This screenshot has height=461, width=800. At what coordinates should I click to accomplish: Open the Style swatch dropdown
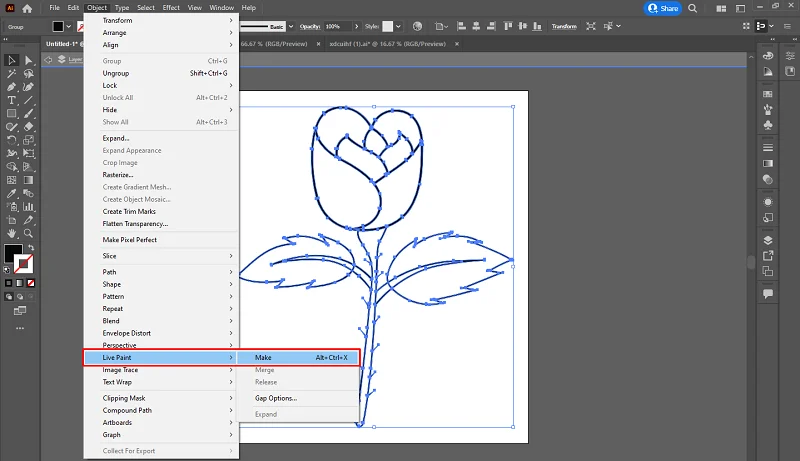398,27
